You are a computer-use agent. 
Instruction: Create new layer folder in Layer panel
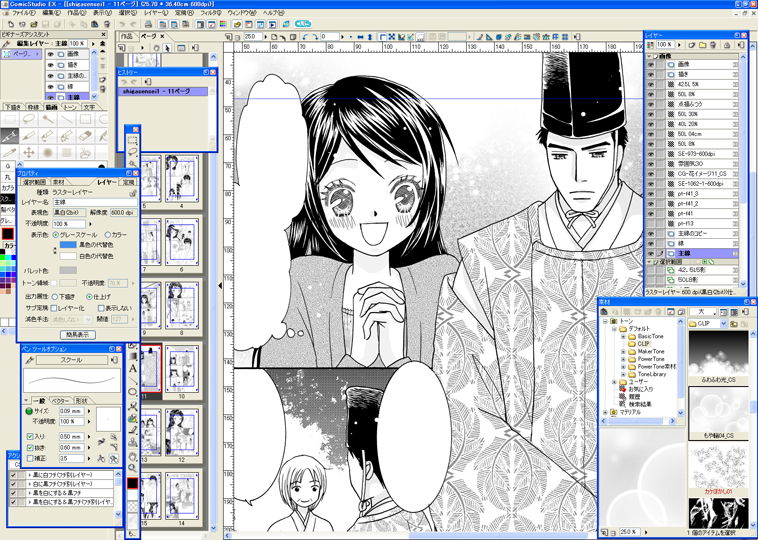pyautogui.click(x=702, y=44)
